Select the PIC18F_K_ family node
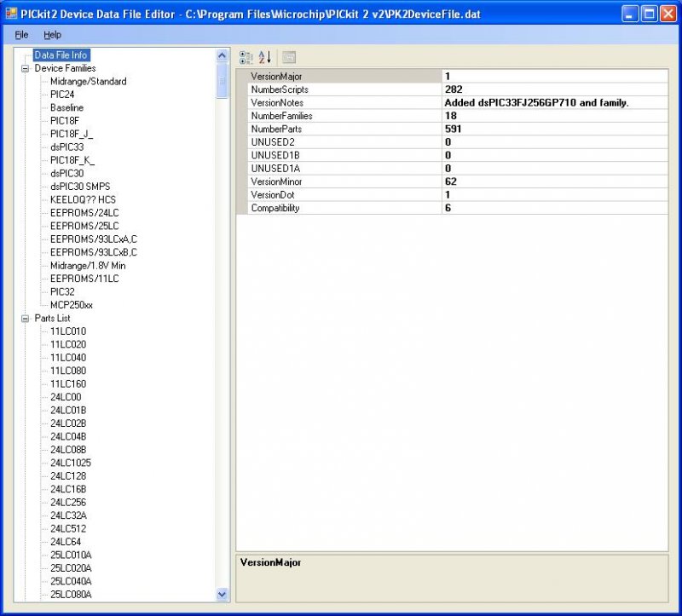 tap(72, 160)
